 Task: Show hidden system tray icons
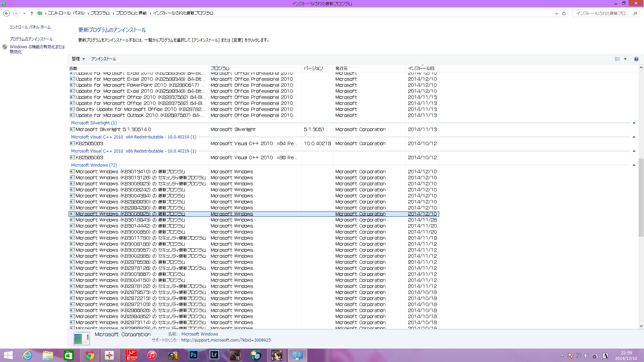[562, 356]
